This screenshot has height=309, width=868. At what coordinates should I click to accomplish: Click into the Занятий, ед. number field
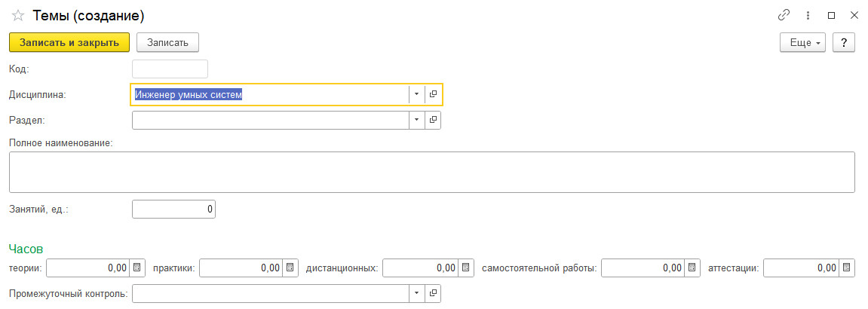173,209
